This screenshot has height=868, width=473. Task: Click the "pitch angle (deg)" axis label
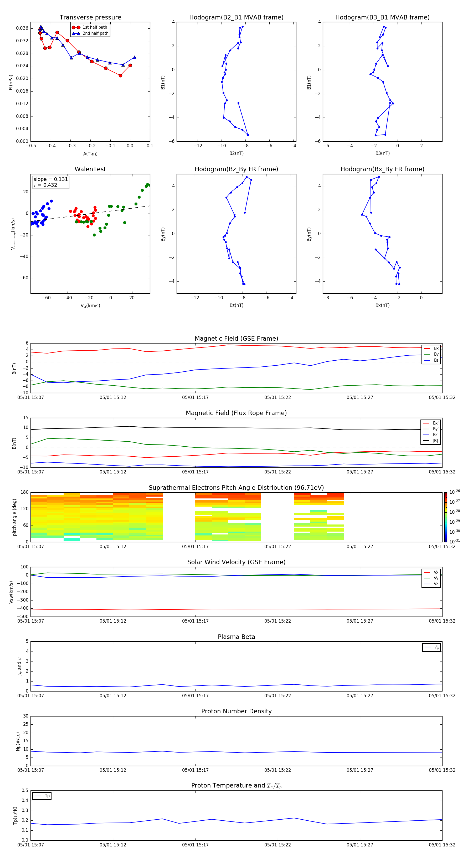(14, 517)
